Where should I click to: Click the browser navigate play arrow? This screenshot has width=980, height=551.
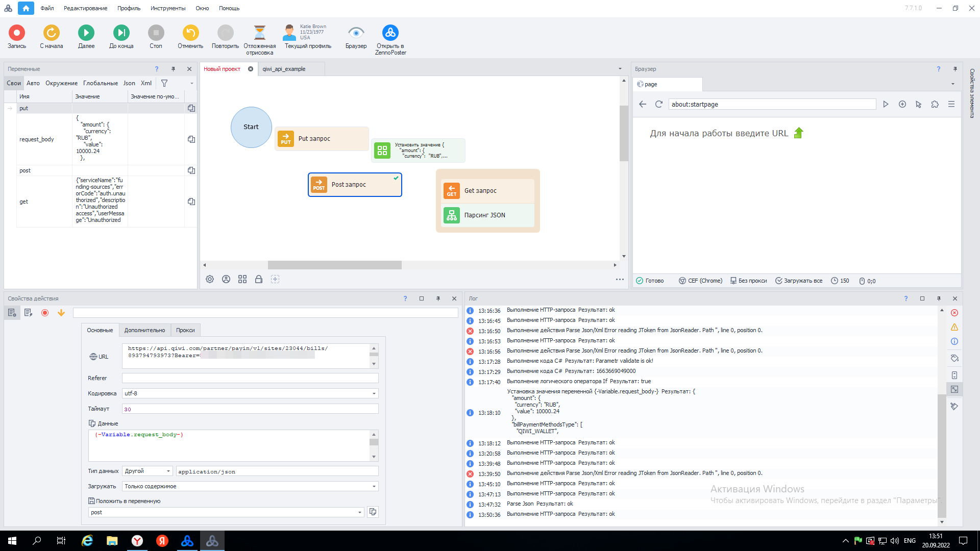pyautogui.click(x=886, y=104)
